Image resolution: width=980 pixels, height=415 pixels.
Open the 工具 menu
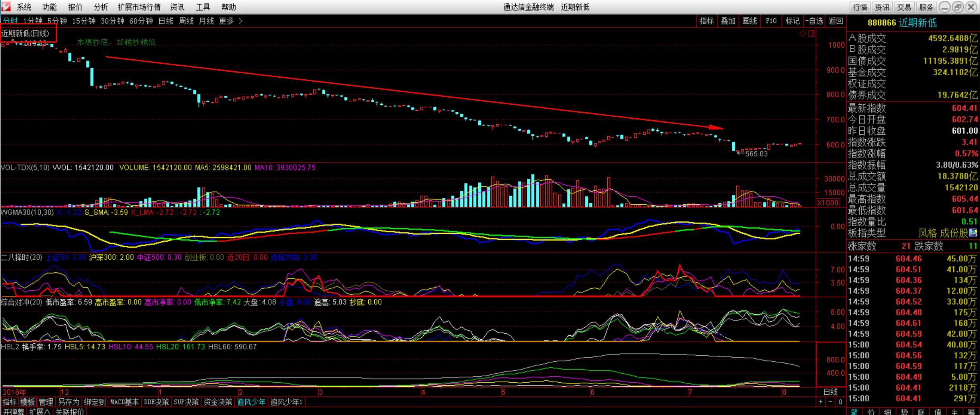pos(203,7)
